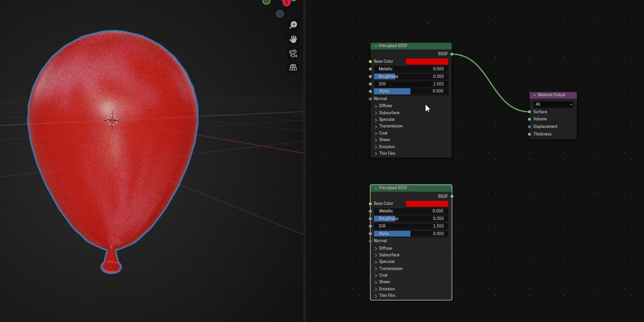This screenshot has width=644, height=322.
Task: Click the zoom magnifier icon in viewport
Action: coord(293,25)
